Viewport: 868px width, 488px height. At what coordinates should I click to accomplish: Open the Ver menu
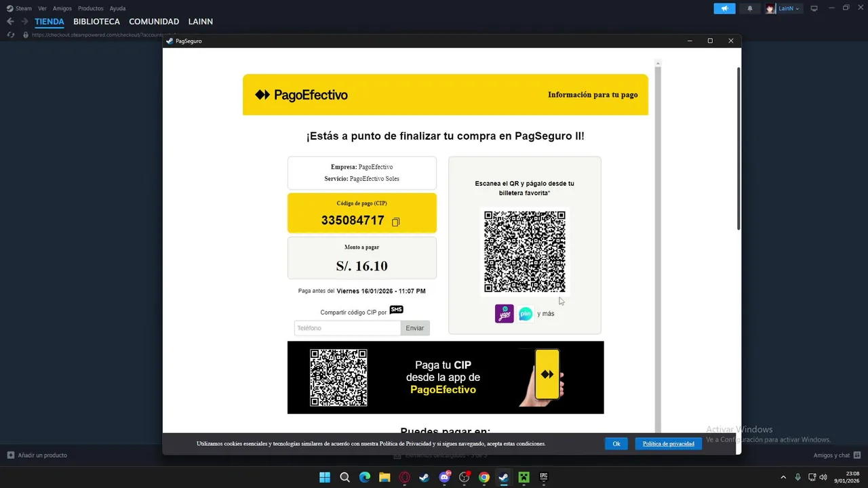pos(42,8)
